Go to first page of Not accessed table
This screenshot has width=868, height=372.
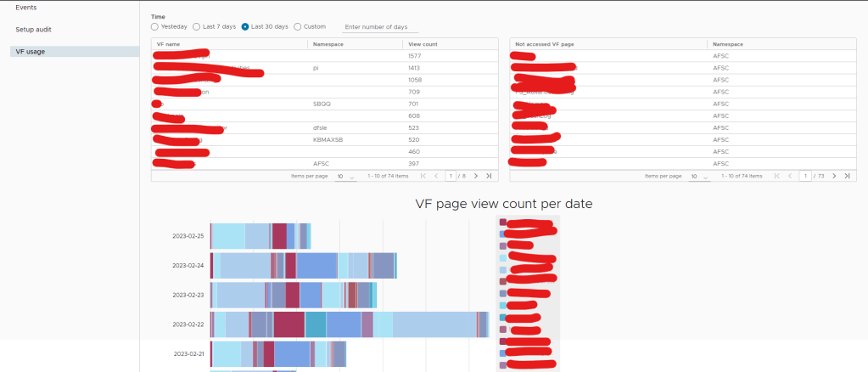(x=777, y=176)
